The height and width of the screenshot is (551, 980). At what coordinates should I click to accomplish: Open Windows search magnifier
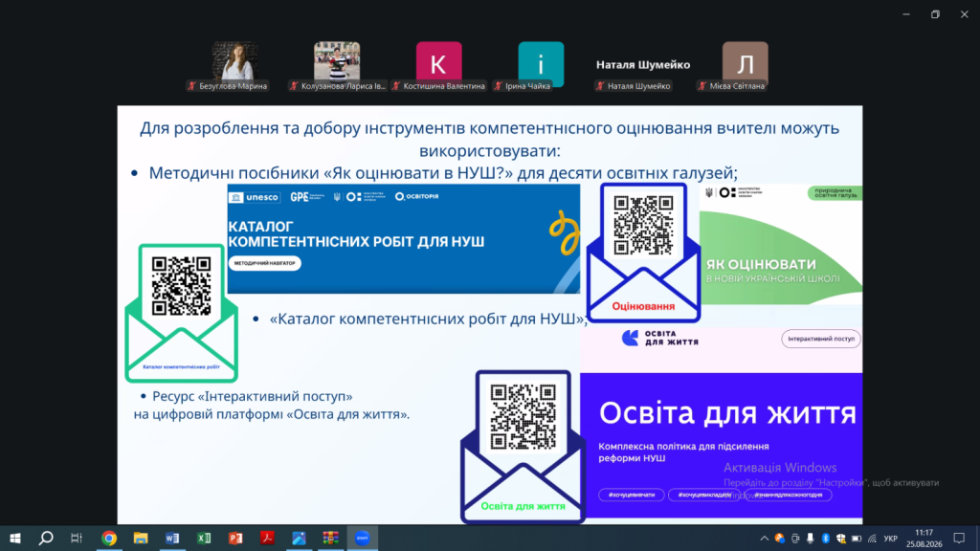click(x=46, y=538)
